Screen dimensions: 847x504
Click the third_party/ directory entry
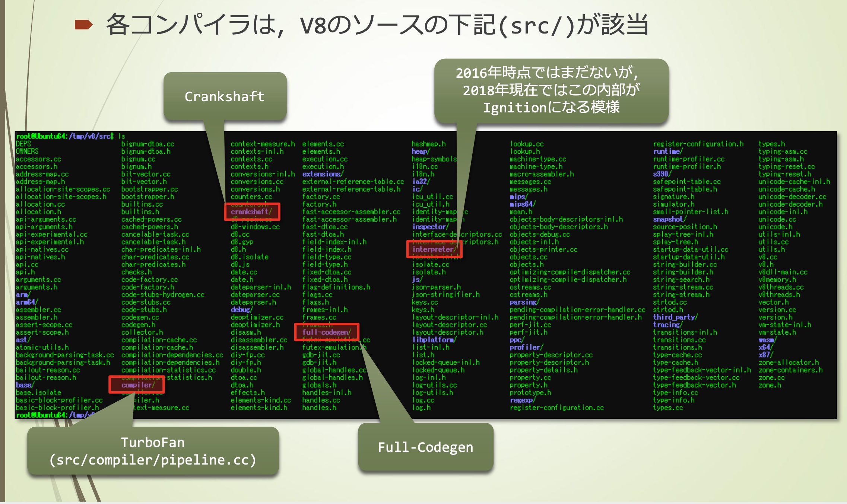coord(675,317)
